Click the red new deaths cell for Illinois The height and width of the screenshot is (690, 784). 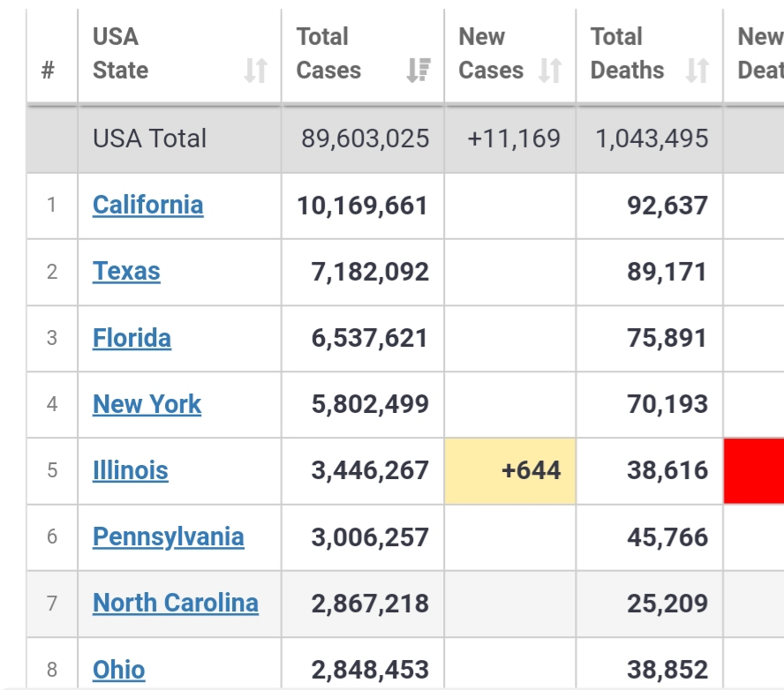pyautogui.click(x=754, y=470)
